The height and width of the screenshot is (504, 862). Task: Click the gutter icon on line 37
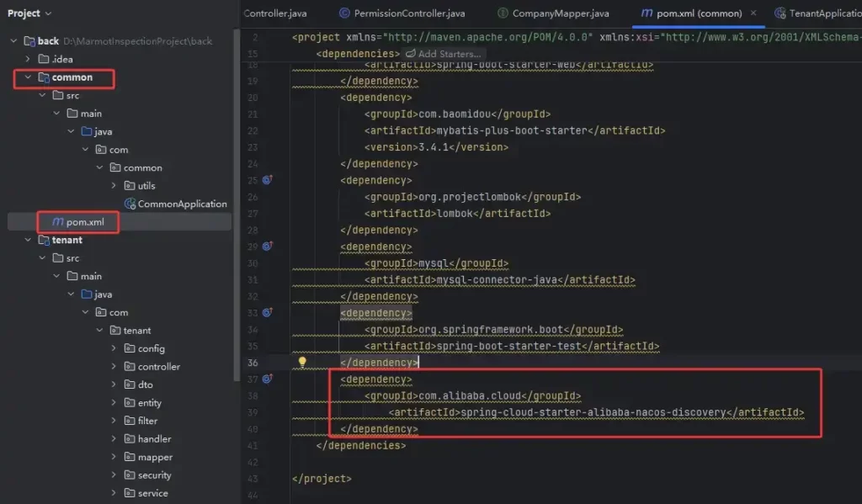point(267,379)
